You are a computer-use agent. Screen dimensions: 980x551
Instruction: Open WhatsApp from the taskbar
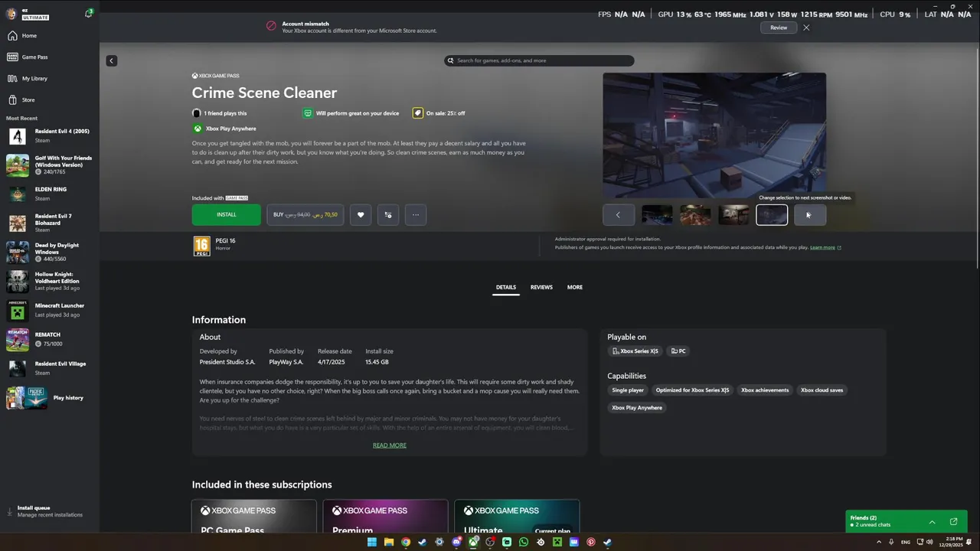pyautogui.click(x=524, y=542)
